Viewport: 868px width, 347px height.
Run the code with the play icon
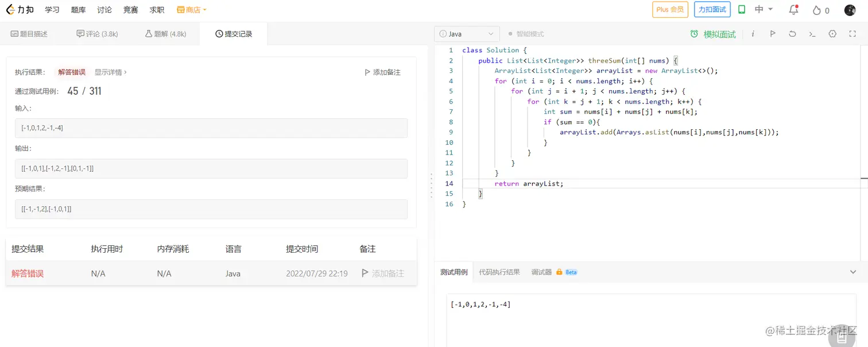[773, 34]
